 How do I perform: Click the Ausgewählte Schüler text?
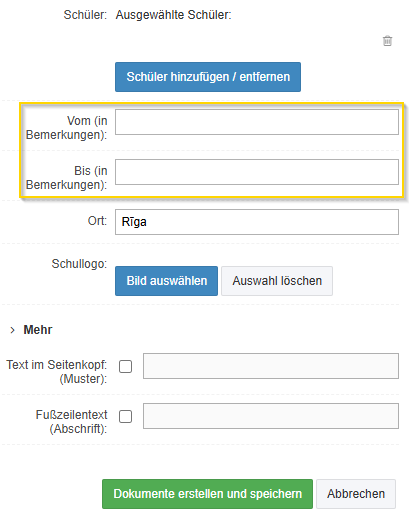pos(173,15)
